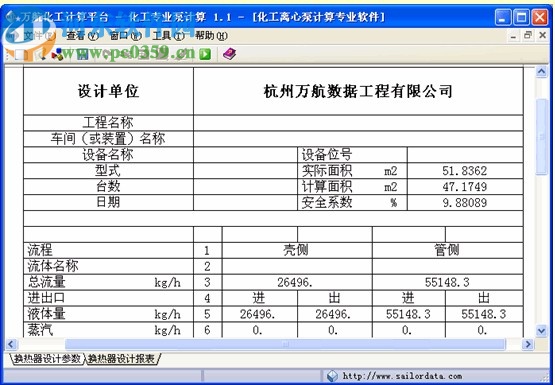This screenshot has width=555, height=385.
Task: Select the 47.1749 calculated area value
Action: 465,186
